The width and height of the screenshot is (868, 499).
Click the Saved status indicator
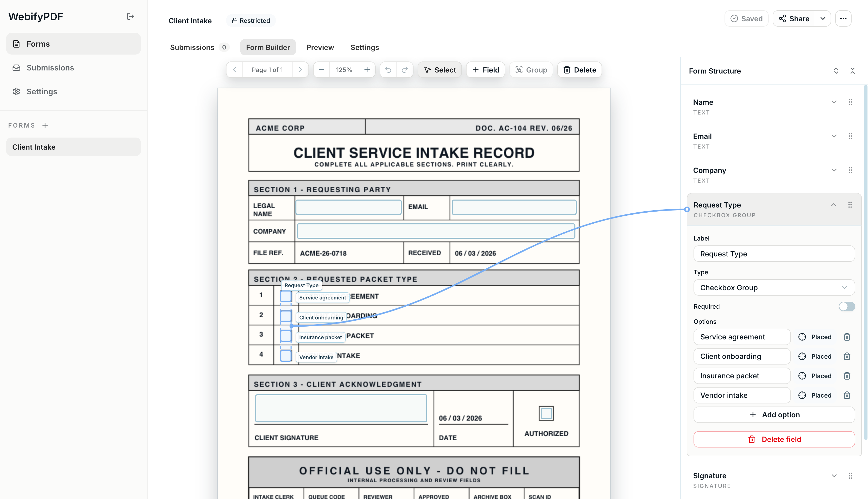coord(746,18)
